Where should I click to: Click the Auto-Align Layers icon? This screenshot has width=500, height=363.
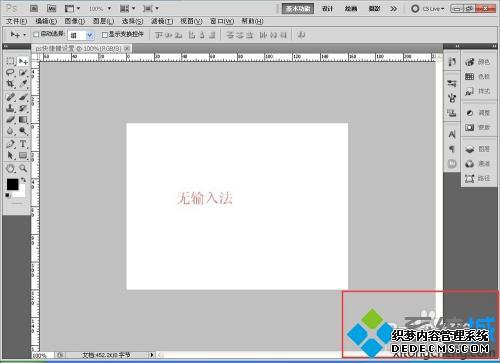coord(301,35)
